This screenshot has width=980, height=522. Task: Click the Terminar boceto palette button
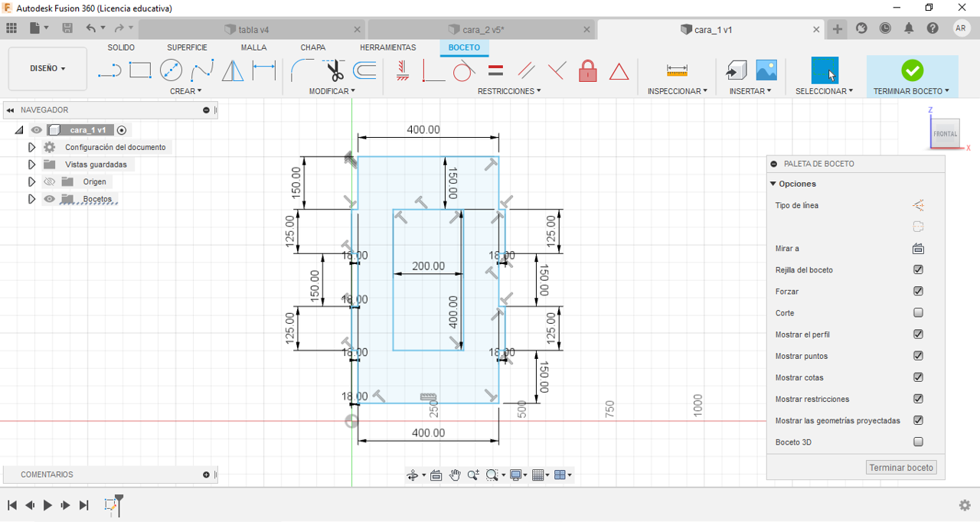pos(900,468)
